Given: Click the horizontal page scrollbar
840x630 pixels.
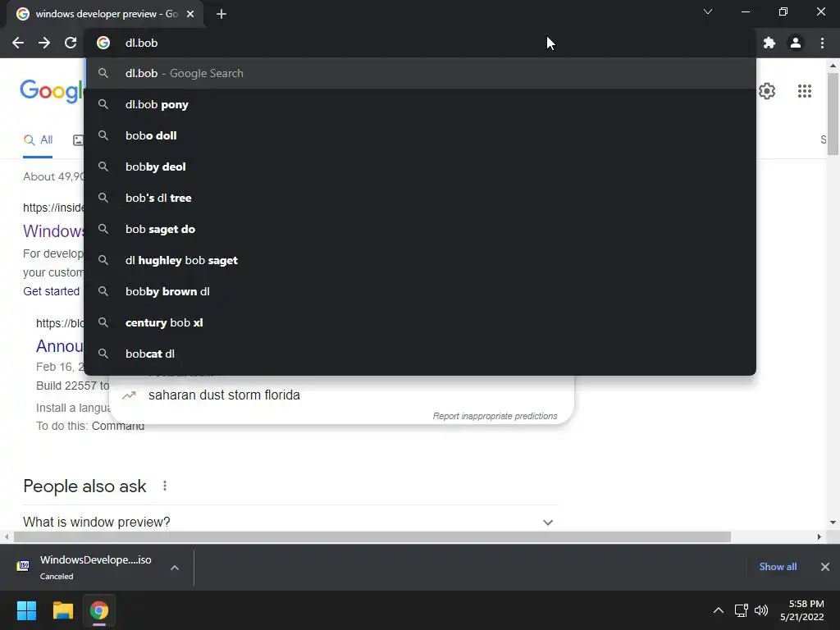Looking at the screenshot, I should (372, 536).
